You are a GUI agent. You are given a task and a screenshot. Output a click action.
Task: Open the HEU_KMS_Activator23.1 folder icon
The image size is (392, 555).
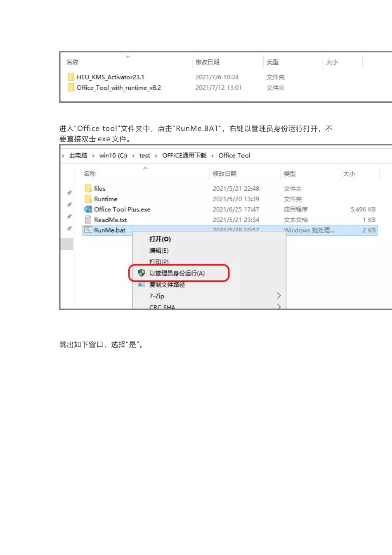[x=71, y=77]
